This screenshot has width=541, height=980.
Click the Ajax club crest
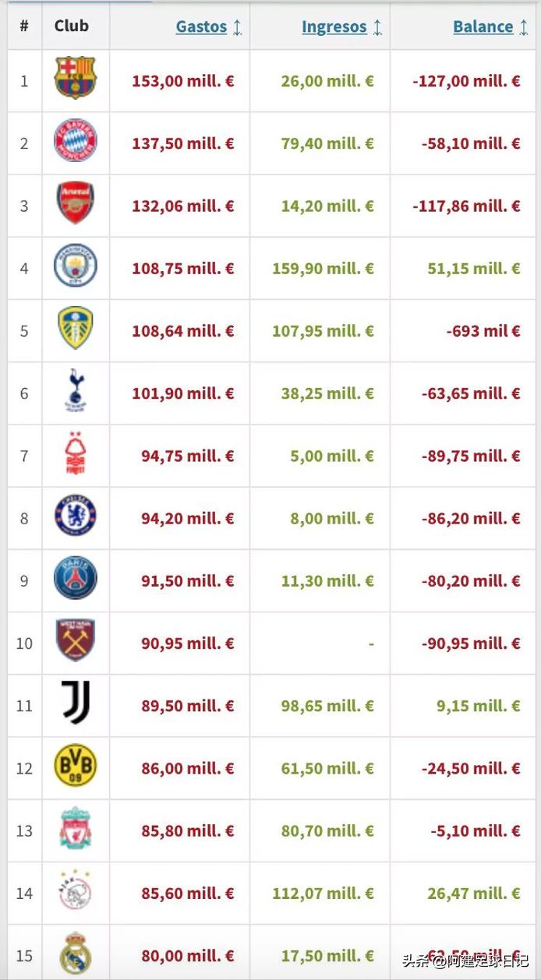(x=76, y=890)
